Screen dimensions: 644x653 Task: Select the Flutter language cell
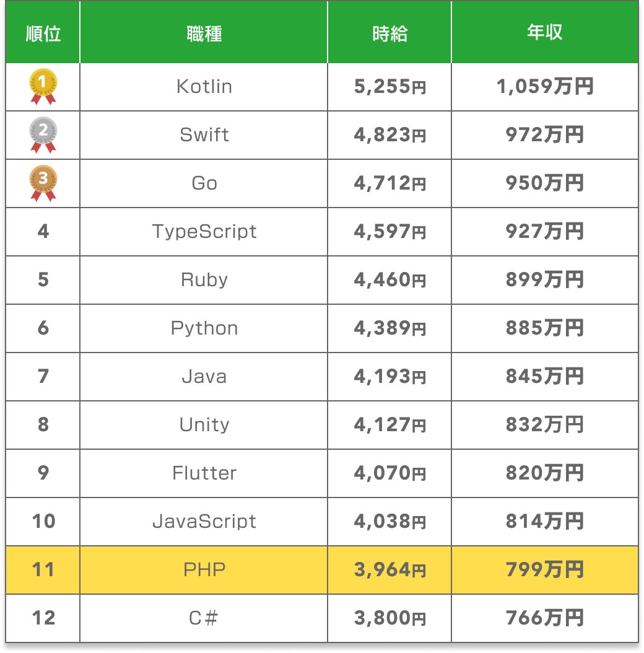pyautogui.click(x=204, y=473)
